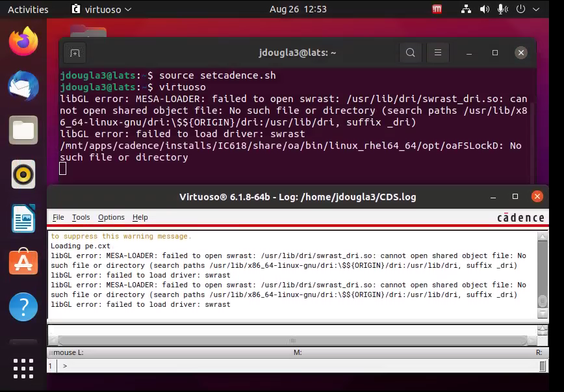The image size is (564, 392).
Task: Open the virtuoso application menu in top bar
Action: [x=102, y=9]
